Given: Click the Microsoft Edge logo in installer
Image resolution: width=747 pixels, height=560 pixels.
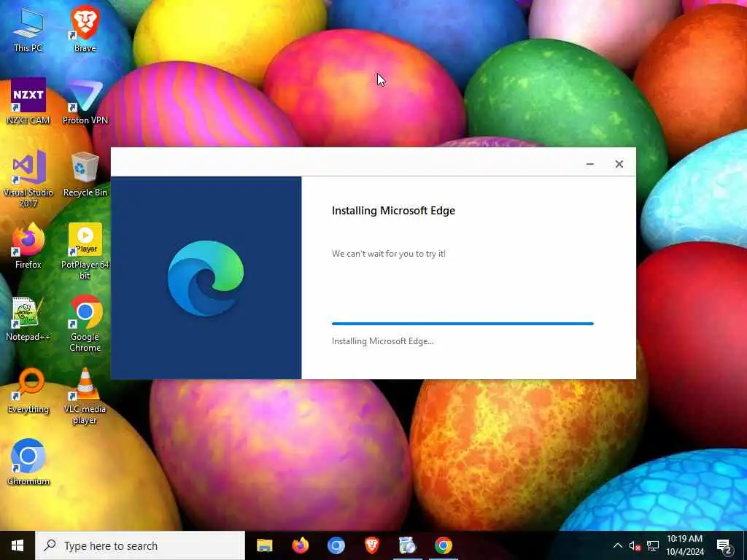Looking at the screenshot, I should (206, 278).
